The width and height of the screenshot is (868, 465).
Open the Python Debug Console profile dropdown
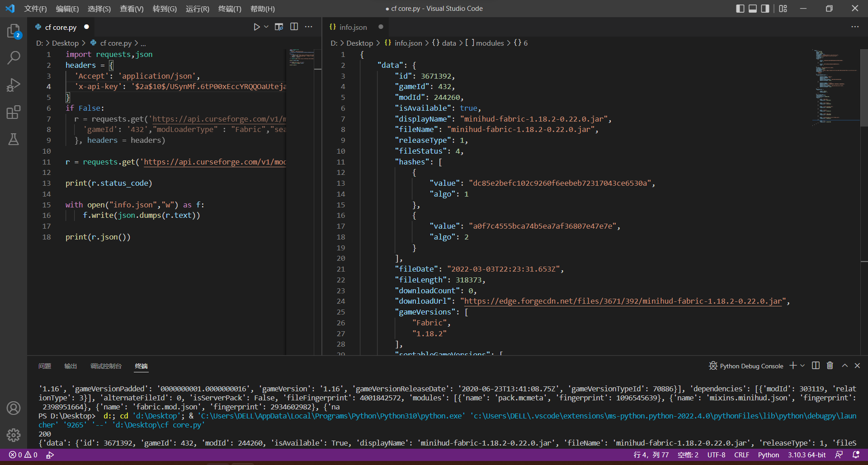[802, 366]
